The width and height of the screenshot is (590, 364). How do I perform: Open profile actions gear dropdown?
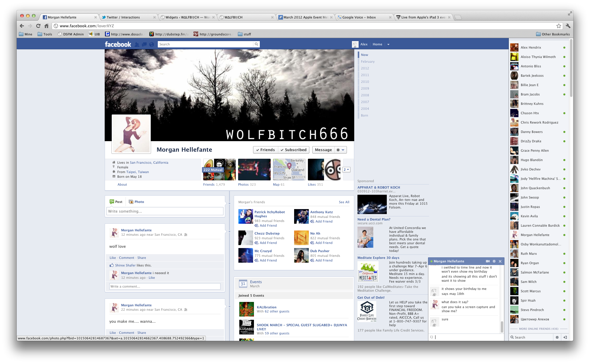click(340, 150)
